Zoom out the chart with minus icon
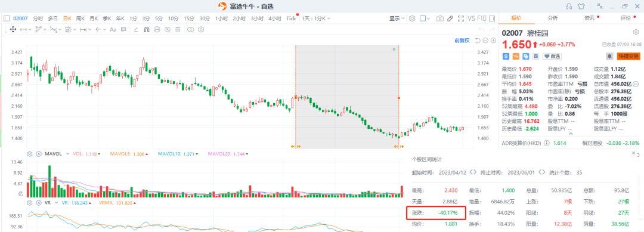 click(485, 40)
